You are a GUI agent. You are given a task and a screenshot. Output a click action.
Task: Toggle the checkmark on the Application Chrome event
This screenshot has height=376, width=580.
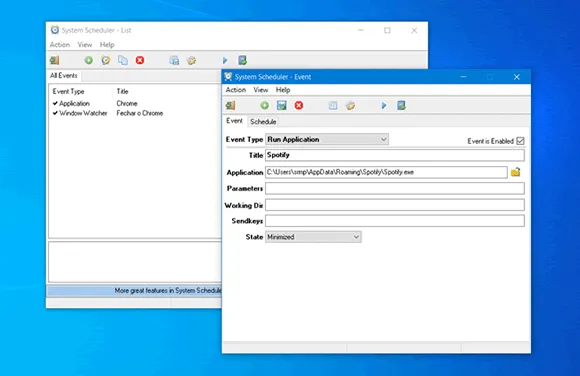tap(55, 103)
